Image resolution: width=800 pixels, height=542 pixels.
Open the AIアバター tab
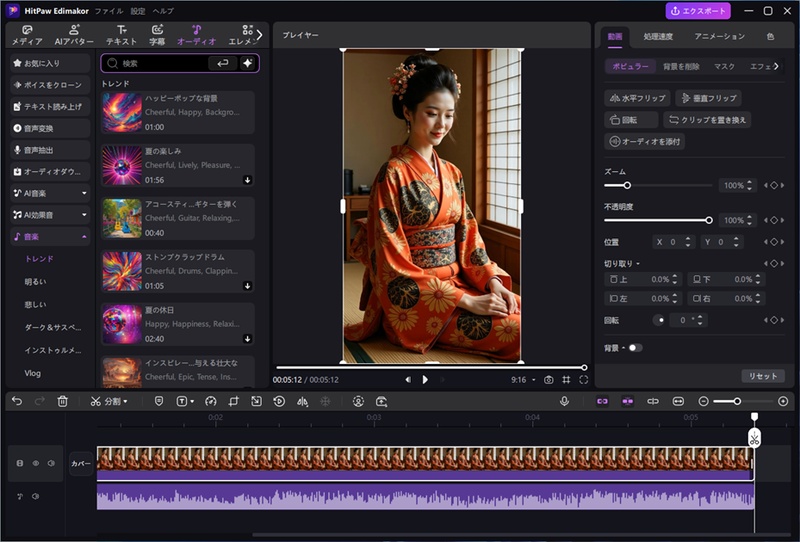coord(74,35)
